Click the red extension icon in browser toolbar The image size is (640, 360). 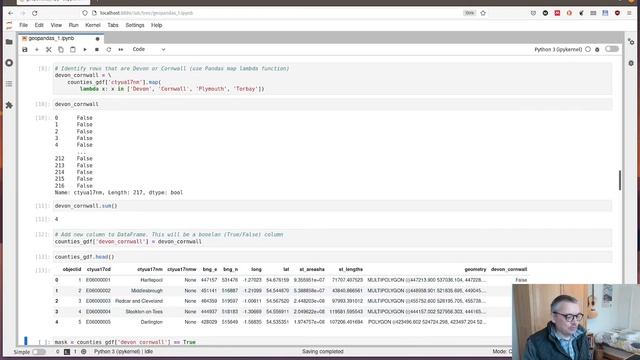coord(557,13)
